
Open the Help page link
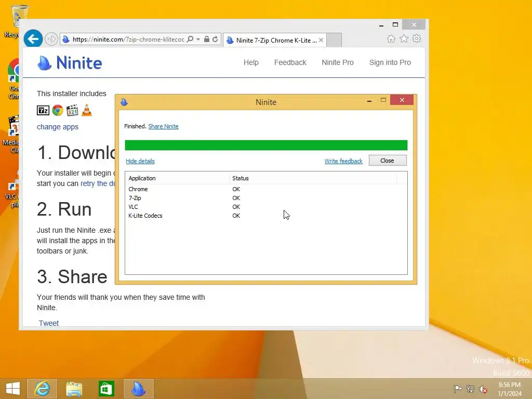tap(251, 62)
